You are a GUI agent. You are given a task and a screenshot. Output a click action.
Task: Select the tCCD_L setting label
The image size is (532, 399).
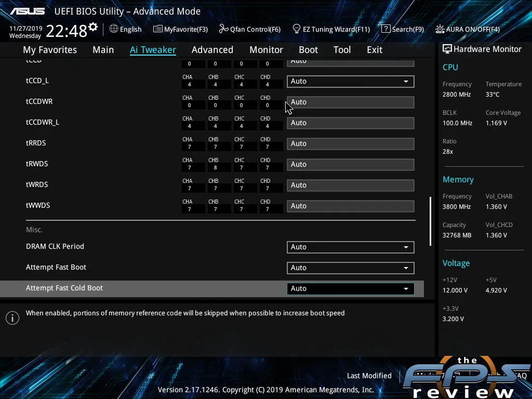point(37,81)
